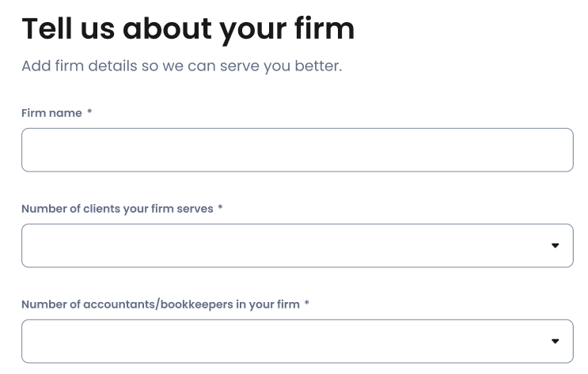Click the 'Number of clients your firm serves' label
The height and width of the screenshot is (374, 588).
click(117, 209)
